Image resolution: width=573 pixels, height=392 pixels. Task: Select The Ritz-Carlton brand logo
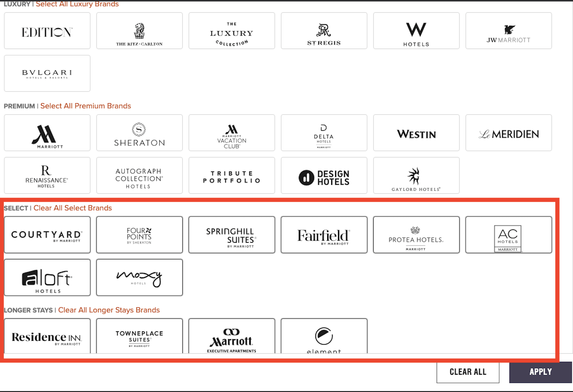point(139,30)
